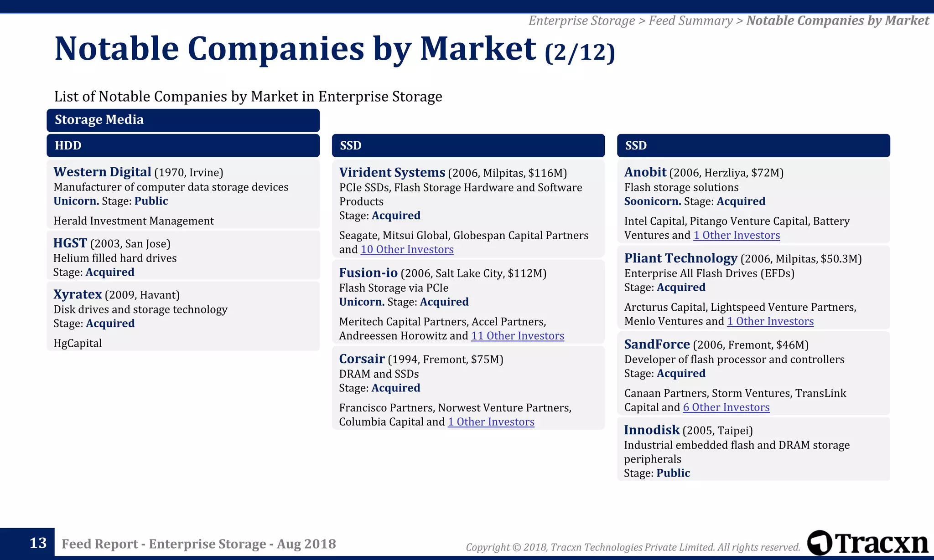Click the Fusion-io company name

368,273
